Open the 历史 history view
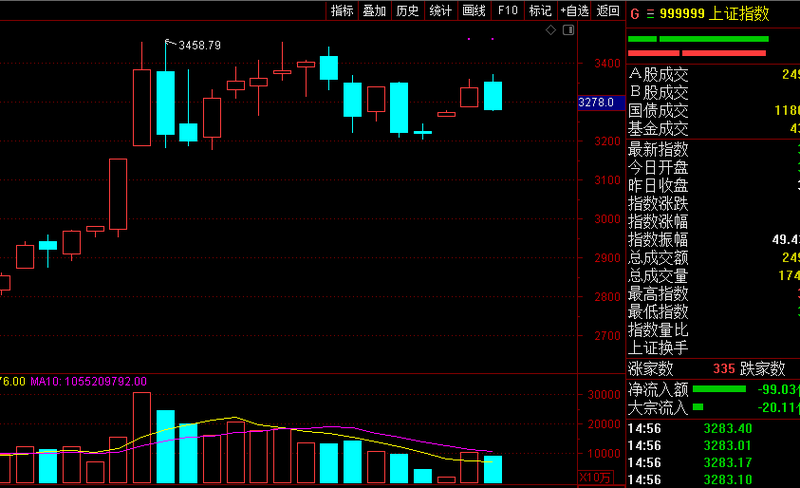 tap(407, 11)
